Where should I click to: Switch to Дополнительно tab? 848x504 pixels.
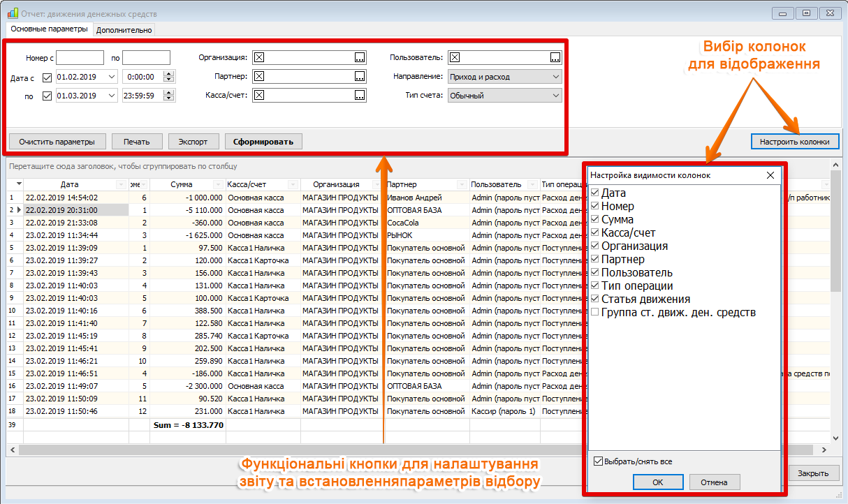tap(124, 30)
